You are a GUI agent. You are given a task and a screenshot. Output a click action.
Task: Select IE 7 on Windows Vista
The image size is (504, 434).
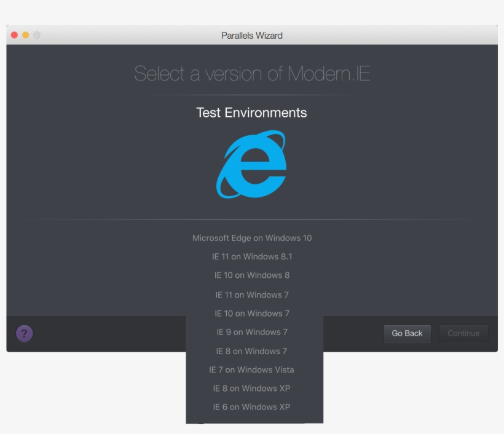(x=252, y=369)
